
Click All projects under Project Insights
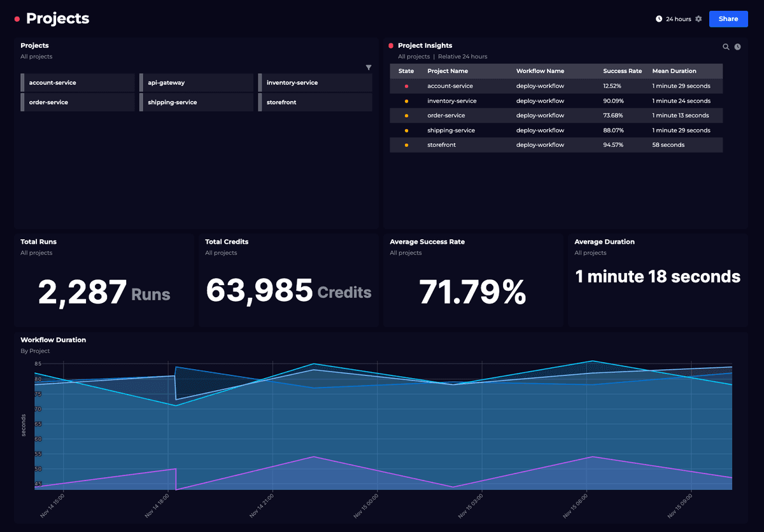[413, 56]
